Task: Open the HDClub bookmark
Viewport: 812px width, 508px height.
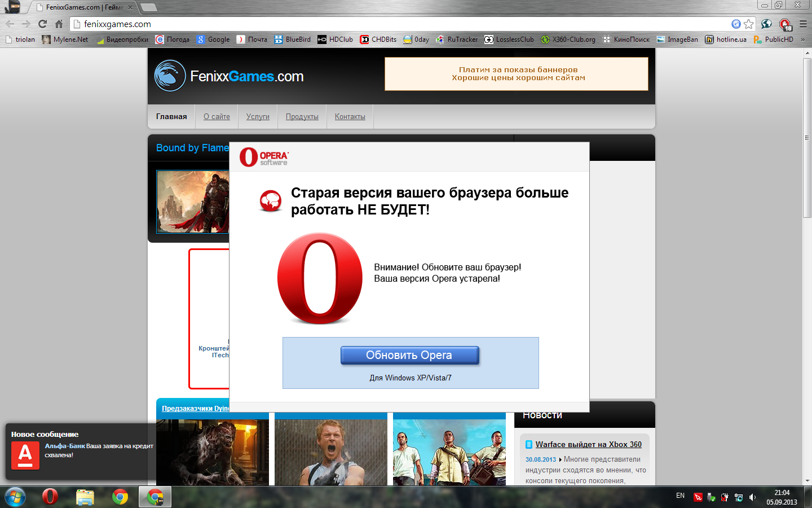Action: click(x=336, y=40)
